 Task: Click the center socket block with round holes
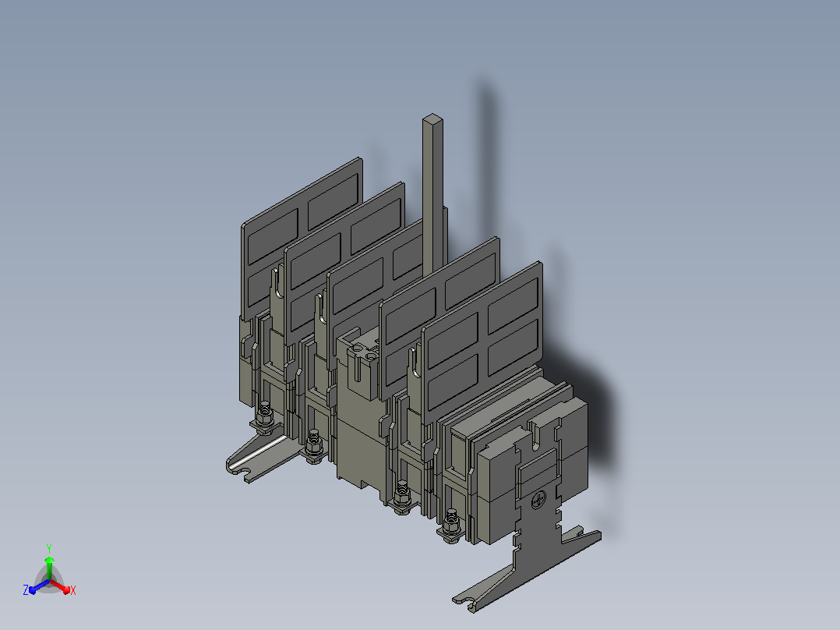pos(363,365)
